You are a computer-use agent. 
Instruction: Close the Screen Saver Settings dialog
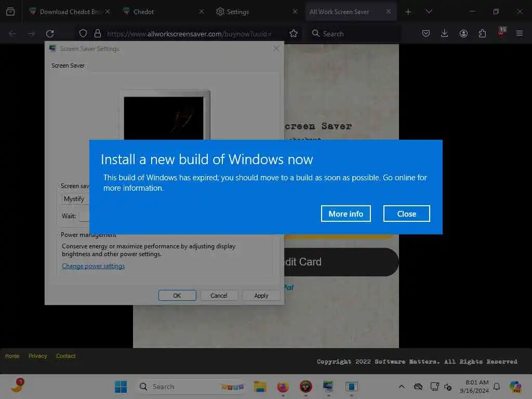coord(276,48)
